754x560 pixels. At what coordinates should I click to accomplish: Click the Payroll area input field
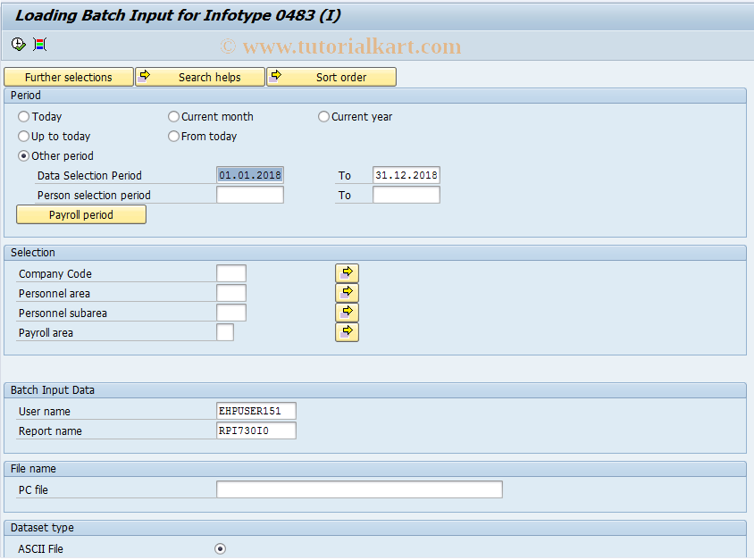(225, 332)
